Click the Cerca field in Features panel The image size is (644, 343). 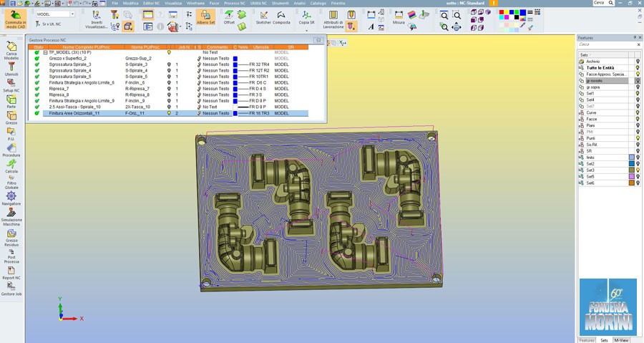pyautogui.click(x=606, y=44)
